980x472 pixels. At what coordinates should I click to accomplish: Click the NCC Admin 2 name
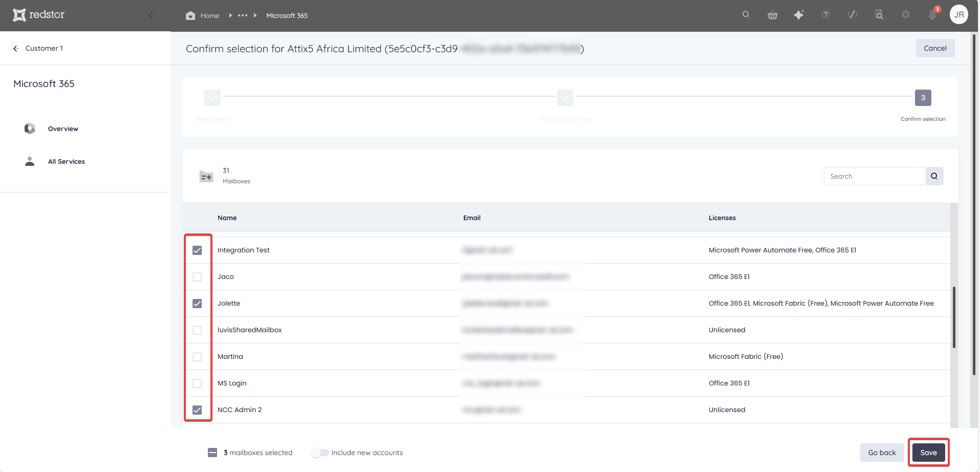click(239, 410)
